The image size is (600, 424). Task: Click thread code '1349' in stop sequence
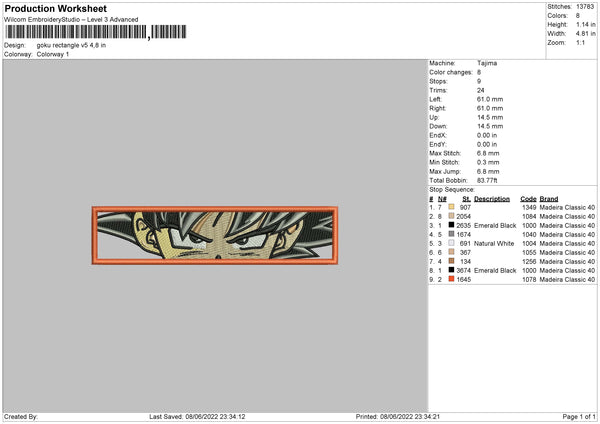[529, 207]
